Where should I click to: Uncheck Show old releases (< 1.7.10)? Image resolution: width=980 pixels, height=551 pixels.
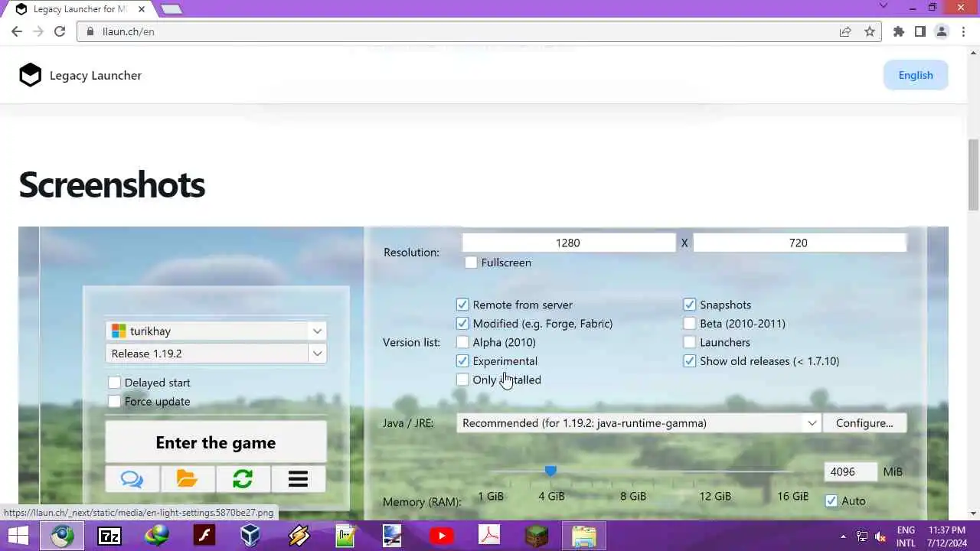690,361
